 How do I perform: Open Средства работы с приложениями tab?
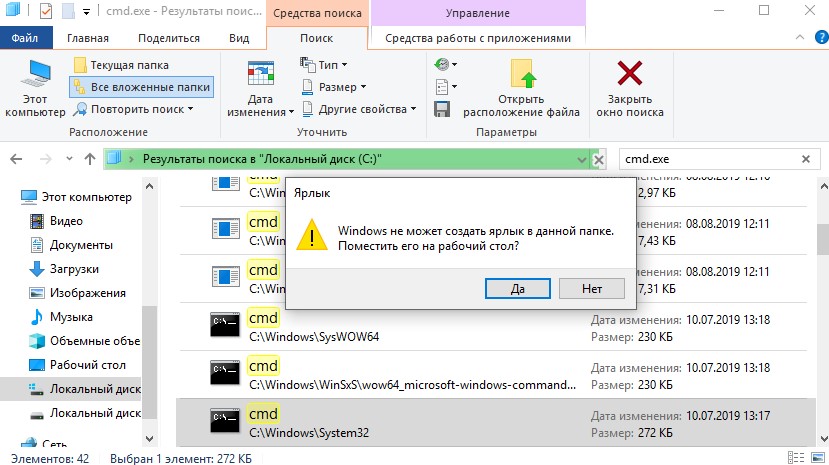coord(478,38)
